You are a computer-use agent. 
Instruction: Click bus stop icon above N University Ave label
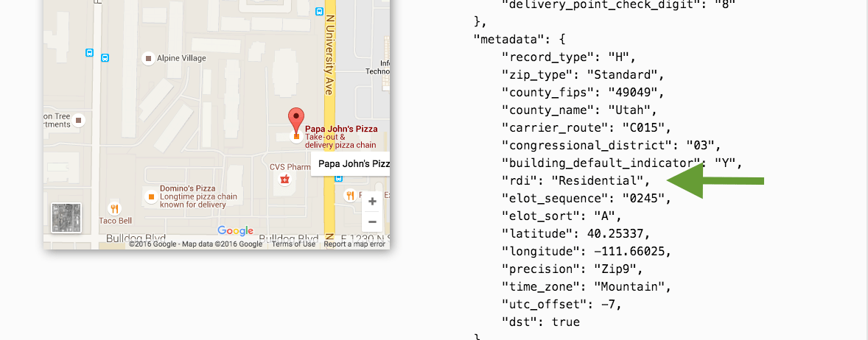[319, 11]
